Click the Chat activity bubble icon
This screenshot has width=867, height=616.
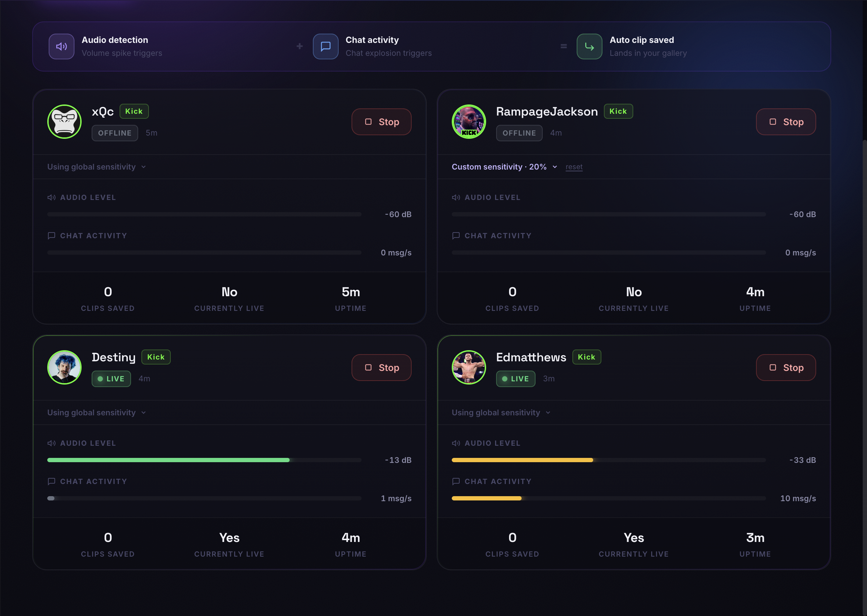point(325,46)
